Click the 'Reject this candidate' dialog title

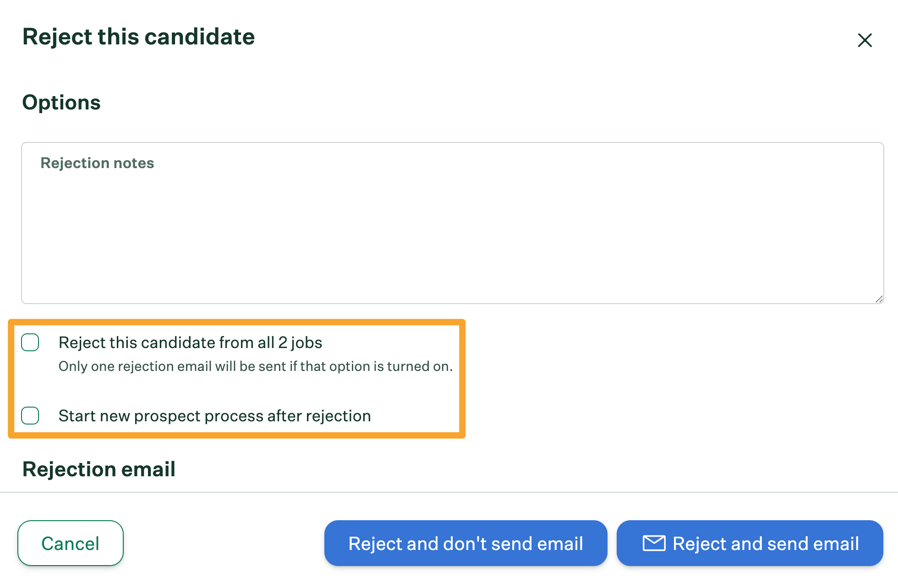pyautogui.click(x=138, y=37)
